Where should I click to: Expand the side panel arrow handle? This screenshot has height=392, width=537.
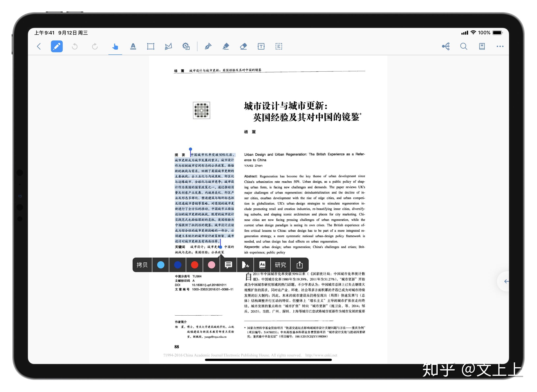pyautogui.click(x=506, y=281)
